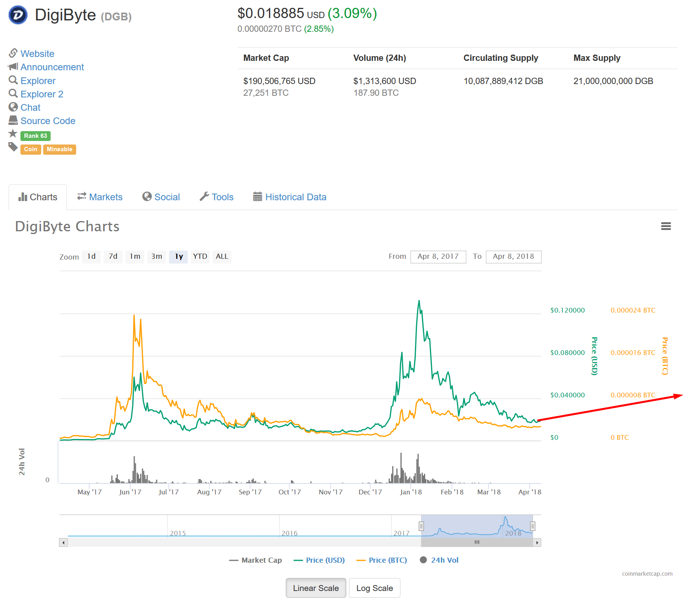Click the globe icon for Social tab
Viewport: 700px width, 611px height.
[147, 196]
